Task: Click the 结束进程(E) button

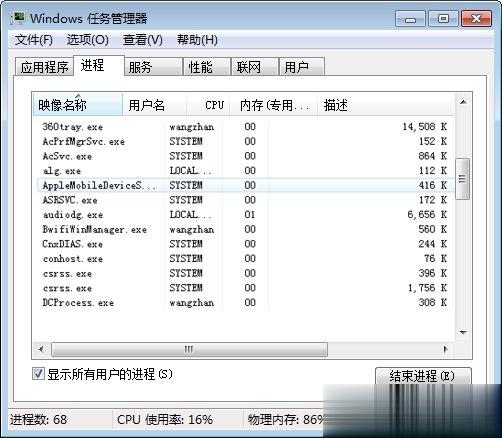Action: click(x=423, y=376)
